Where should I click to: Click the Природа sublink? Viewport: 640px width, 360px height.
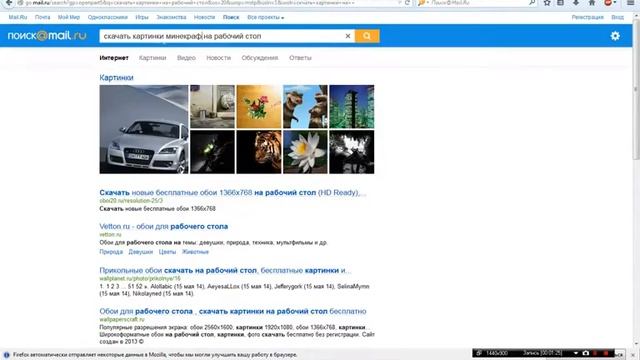111,252
